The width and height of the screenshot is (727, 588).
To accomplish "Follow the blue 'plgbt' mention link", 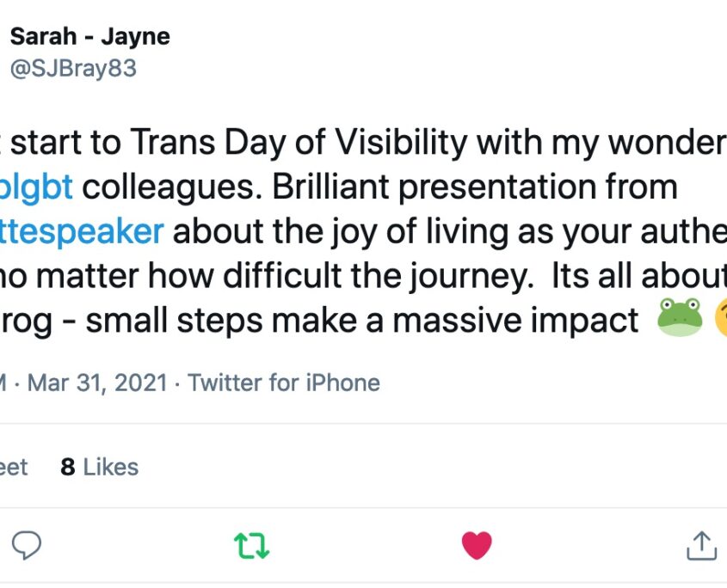I will [36, 187].
